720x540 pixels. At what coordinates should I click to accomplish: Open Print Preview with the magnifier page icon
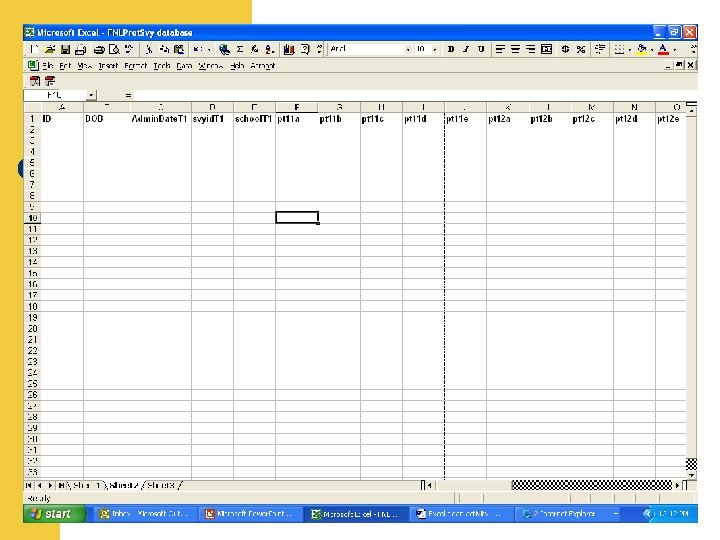114,49
